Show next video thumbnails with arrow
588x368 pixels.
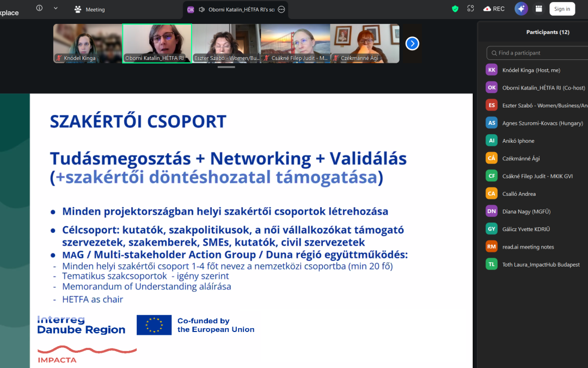coord(412,43)
